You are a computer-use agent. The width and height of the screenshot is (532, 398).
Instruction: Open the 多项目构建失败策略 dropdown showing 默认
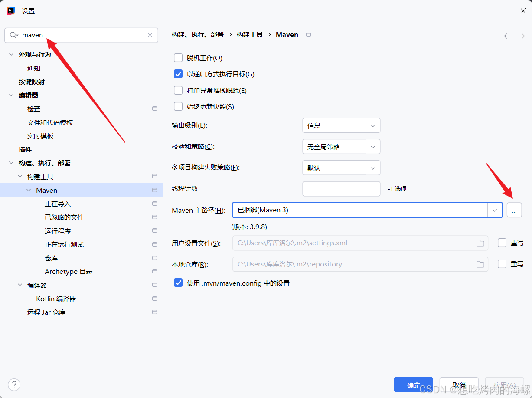click(x=341, y=168)
